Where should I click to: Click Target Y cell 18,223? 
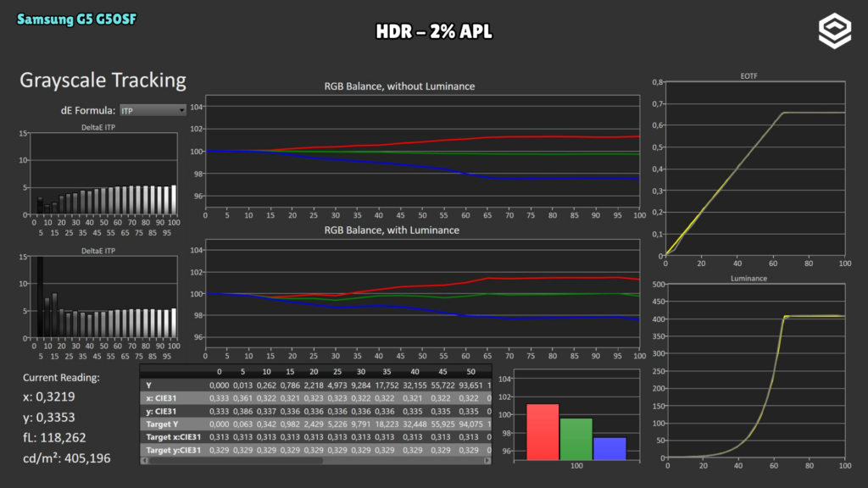click(x=387, y=424)
